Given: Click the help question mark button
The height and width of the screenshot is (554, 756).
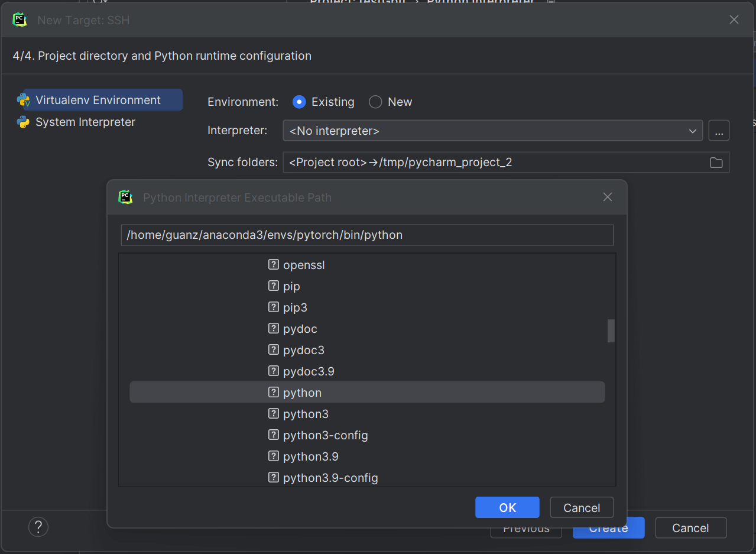Looking at the screenshot, I should [x=38, y=527].
